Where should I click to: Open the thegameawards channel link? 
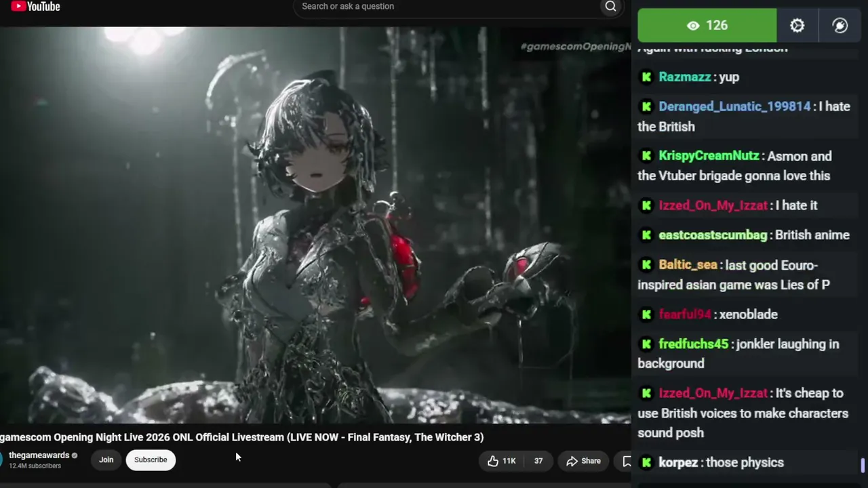[39, 455]
